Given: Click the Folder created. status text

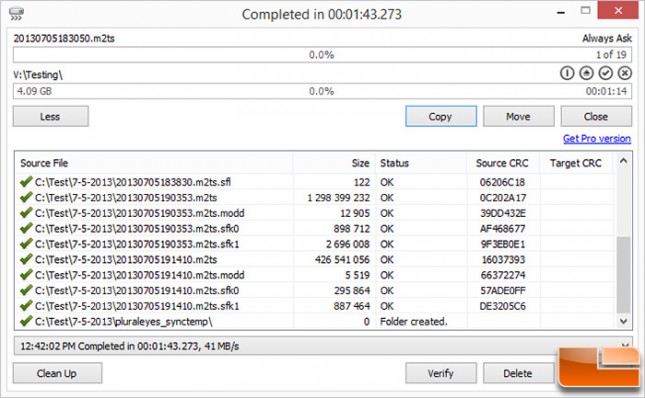Looking at the screenshot, I should click(x=413, y=322).
